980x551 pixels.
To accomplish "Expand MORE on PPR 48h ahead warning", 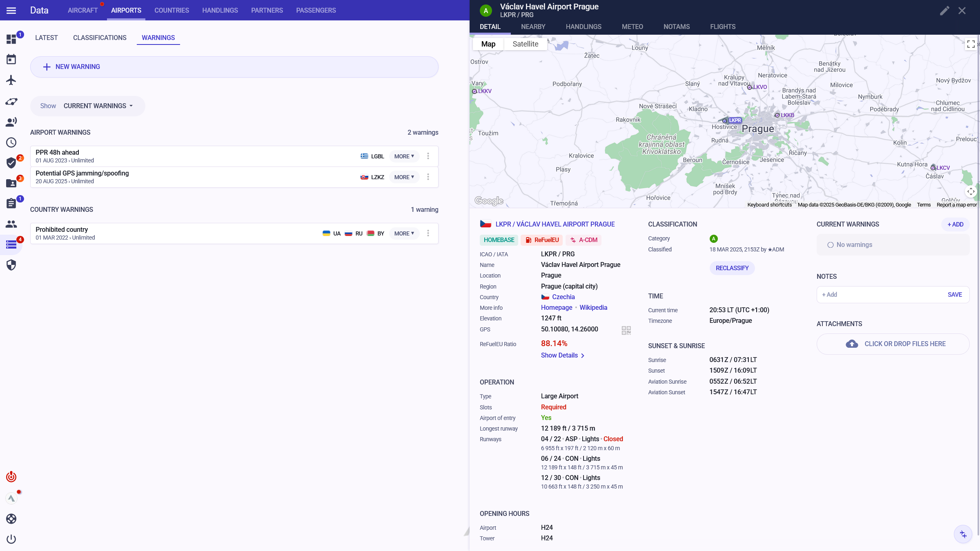I will [404, 156].
